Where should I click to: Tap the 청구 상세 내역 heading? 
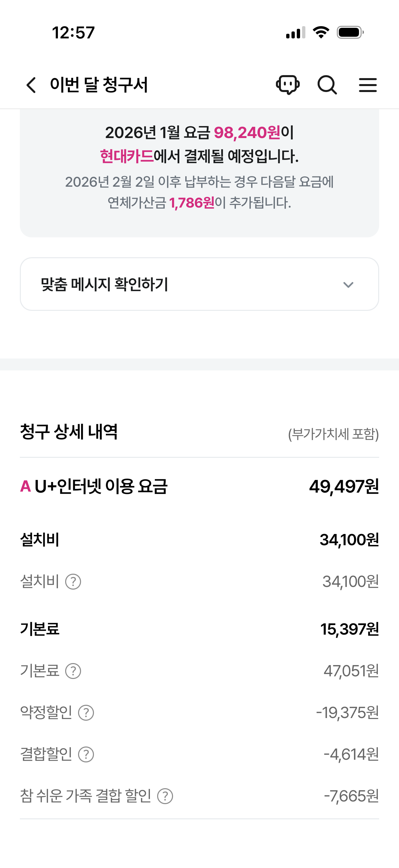click(x=69, y=432)
